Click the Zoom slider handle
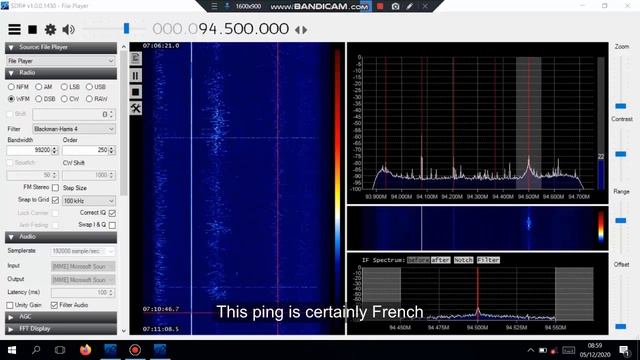This screenshot has width=640, height=360. pos(621,106)
